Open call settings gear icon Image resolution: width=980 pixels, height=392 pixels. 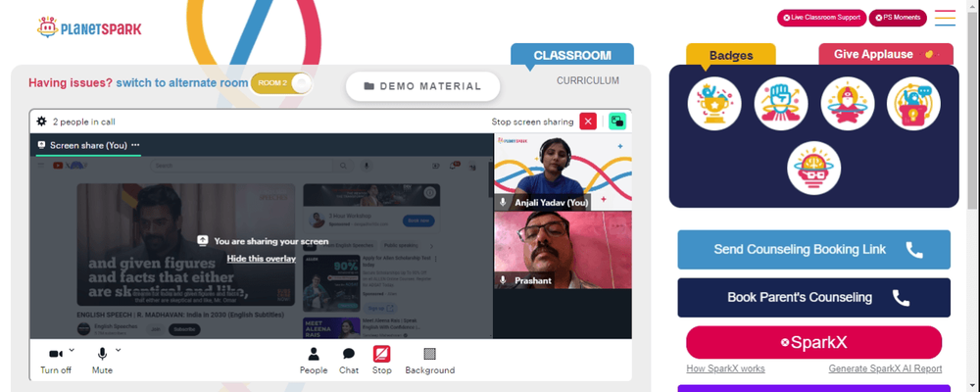coord(41,122)
